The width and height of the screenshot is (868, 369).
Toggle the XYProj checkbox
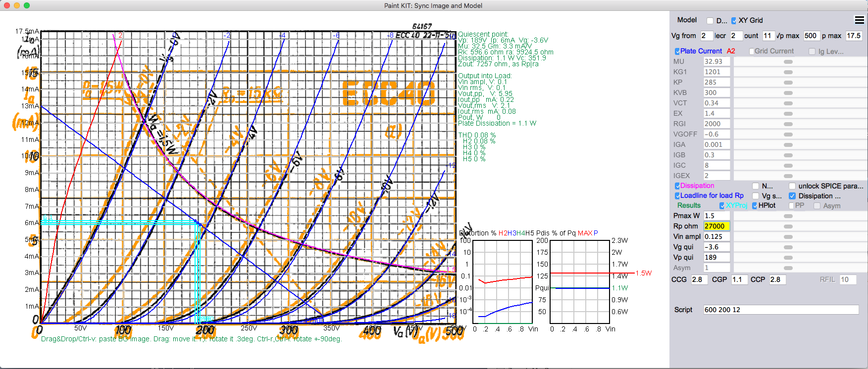(722, 206)
